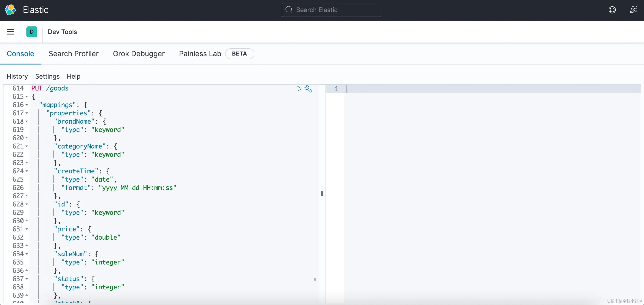The width and height of the screenshot is (644, 305).
Task: Open the console History
Action: pos(17,76)
